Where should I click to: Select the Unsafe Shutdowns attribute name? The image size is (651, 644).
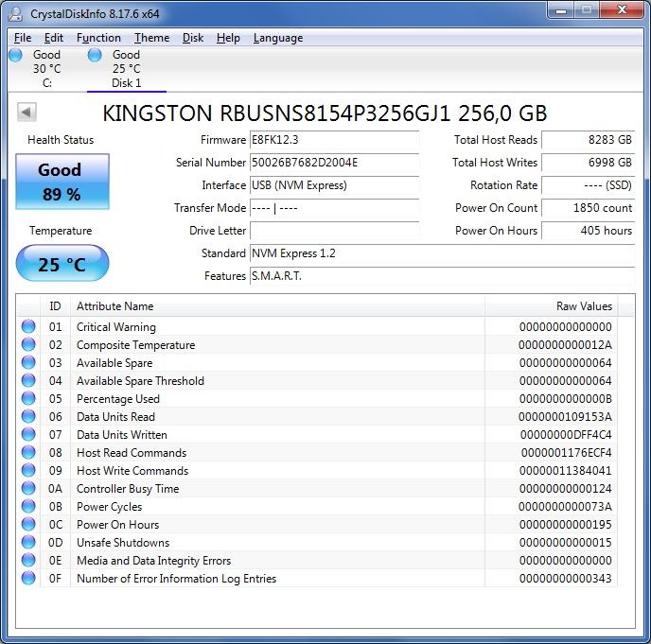[x=123, y=543]
